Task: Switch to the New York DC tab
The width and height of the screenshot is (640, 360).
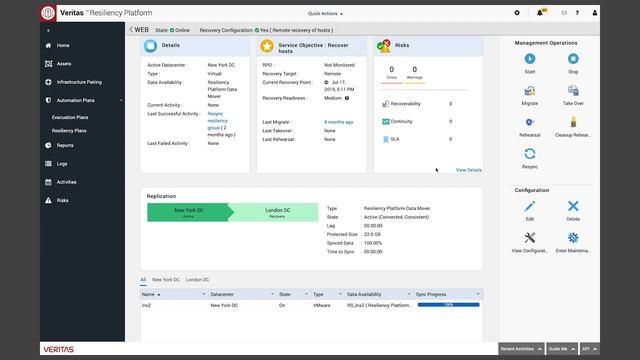Action: click(x=166, y=280)
